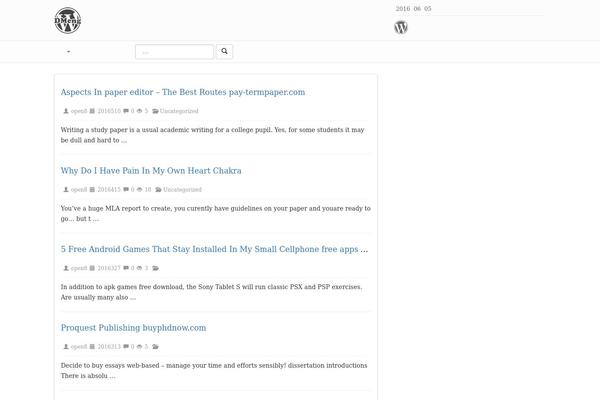Click the 2016 06 05 date text
Screen dimensions: 600x400
(413, 9)
